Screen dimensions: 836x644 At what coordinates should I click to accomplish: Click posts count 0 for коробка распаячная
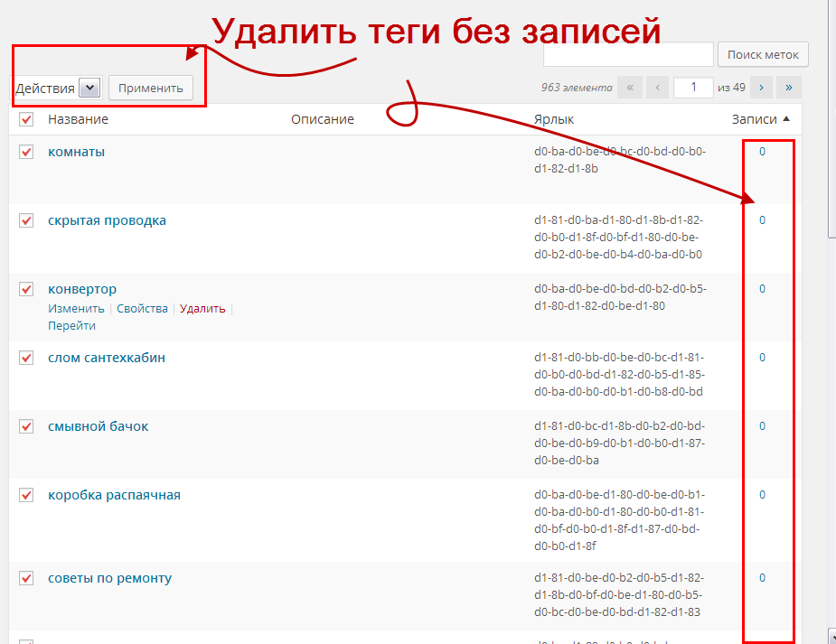762,495
